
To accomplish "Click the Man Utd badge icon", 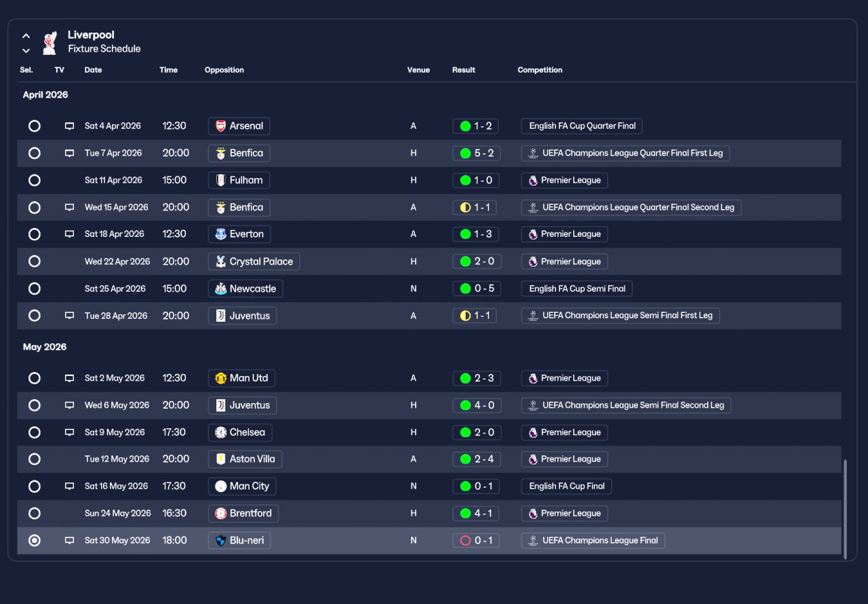I will point(220,379).
